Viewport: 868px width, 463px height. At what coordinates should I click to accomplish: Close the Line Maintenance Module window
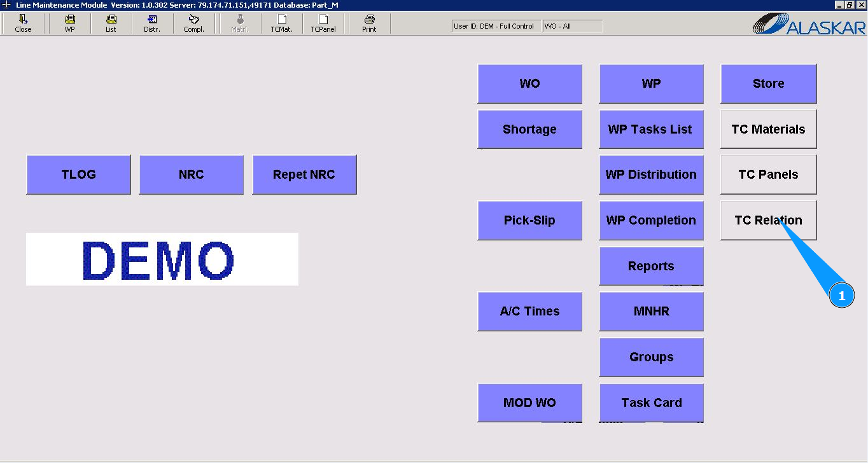(x=860, y=4)
